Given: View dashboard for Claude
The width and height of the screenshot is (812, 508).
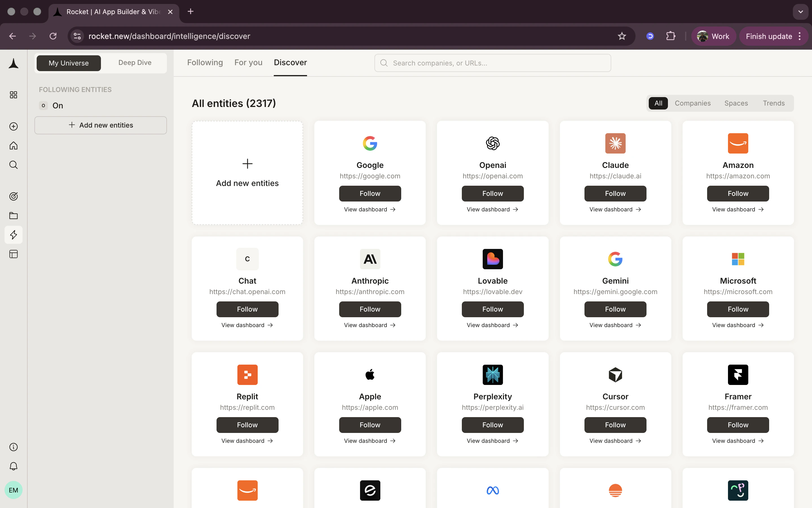Looking at the screenshot, I should click(x=615, y=209).
